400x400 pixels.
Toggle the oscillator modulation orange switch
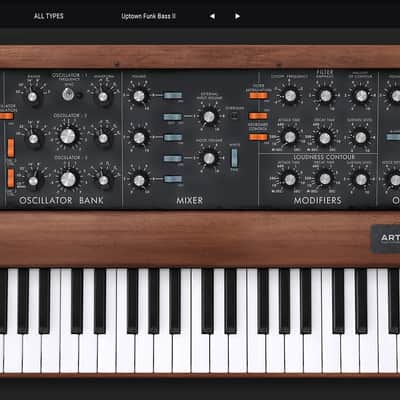click(6, 116)
